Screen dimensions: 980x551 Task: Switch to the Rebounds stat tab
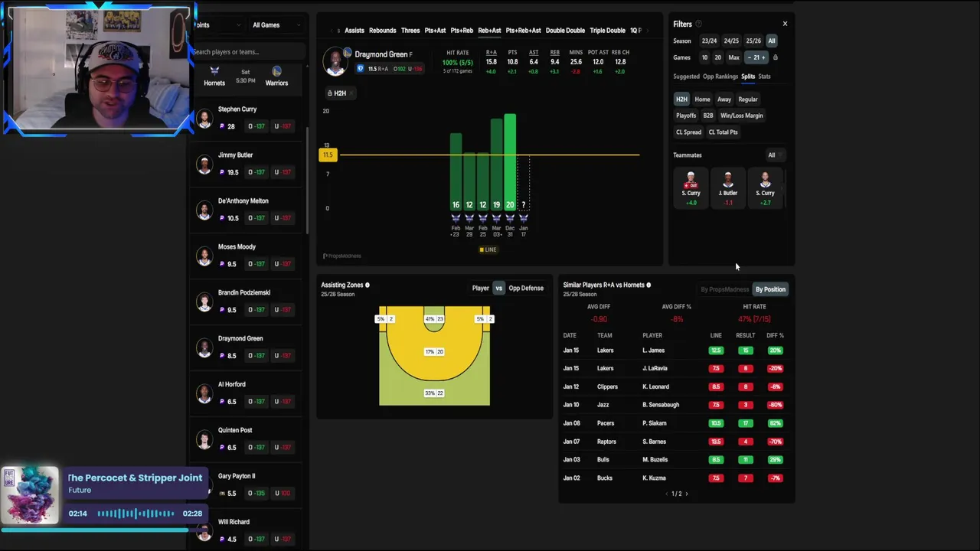[x=383, y=31]
